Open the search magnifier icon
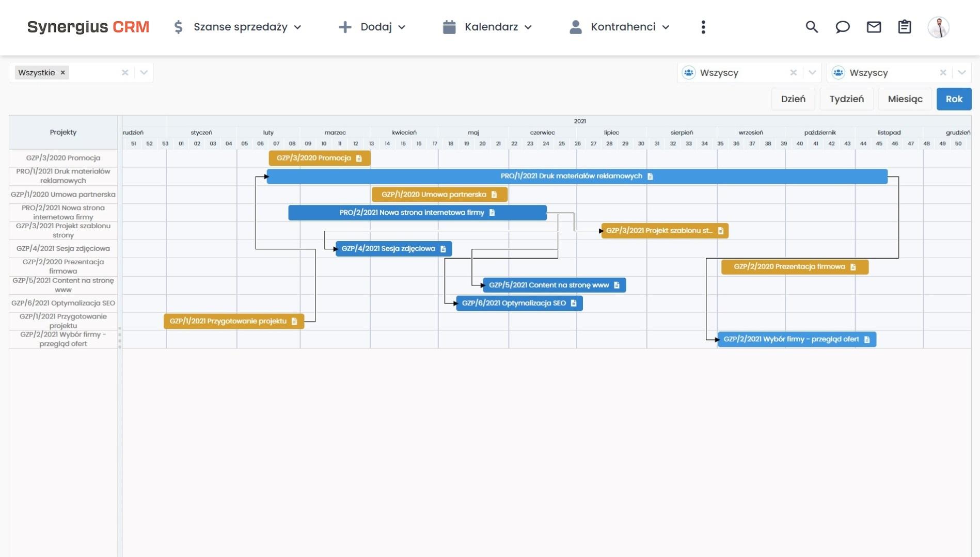Viewport: 980px width, 557px height. 811,26
